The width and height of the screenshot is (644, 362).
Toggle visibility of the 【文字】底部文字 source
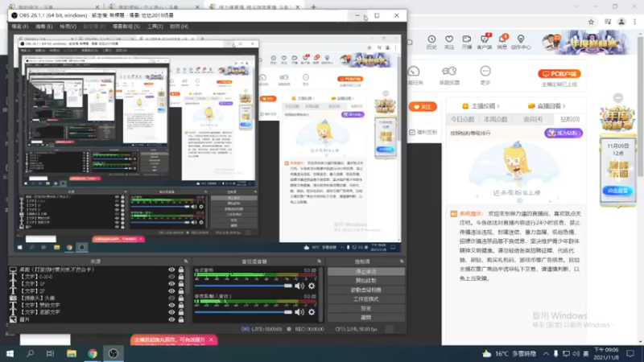pos(171,312)
